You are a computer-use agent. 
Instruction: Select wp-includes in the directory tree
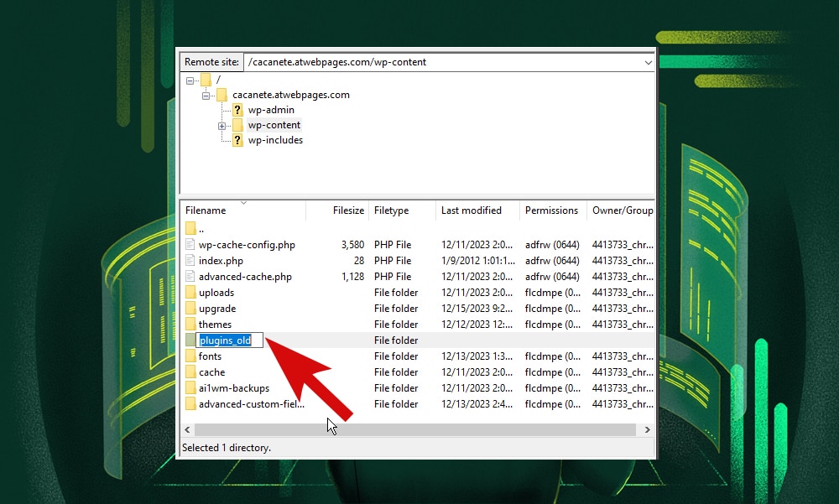[x=275, y=140]
